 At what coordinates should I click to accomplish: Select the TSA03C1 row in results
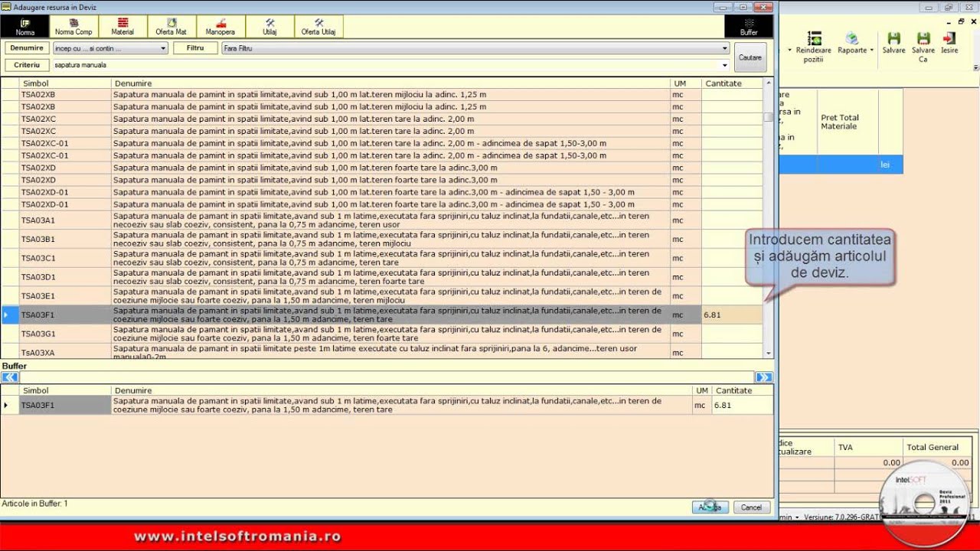tap(381, 258)
